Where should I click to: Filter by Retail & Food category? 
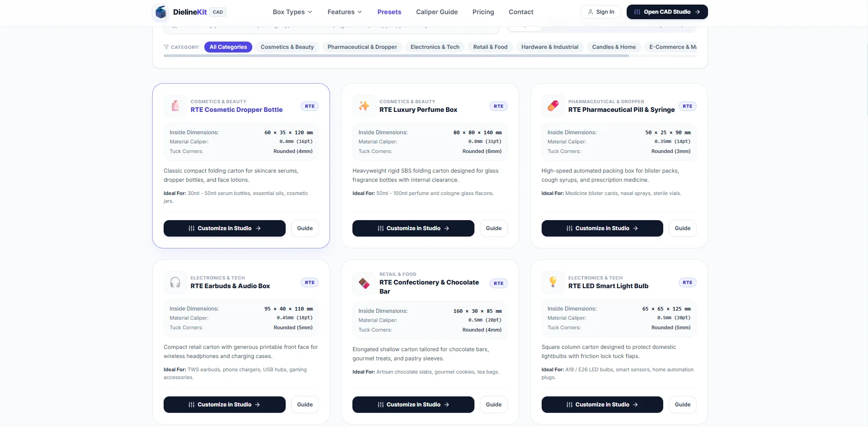[x=490, y=47]
